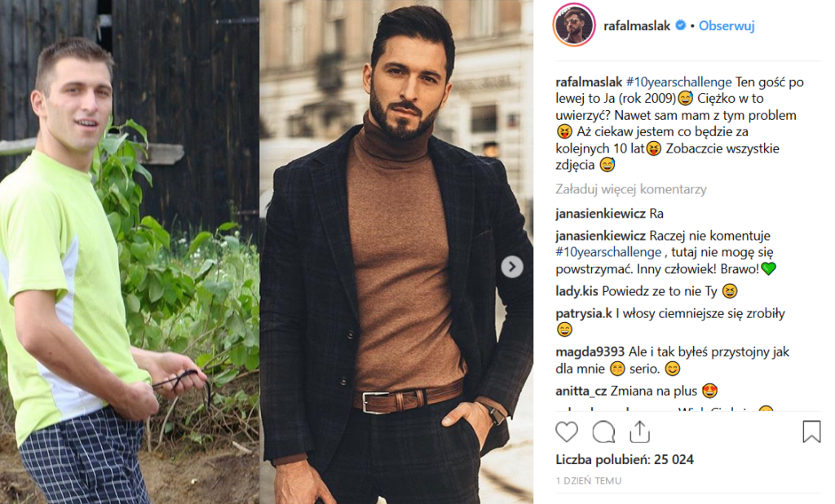Visit magda9393 commenter profile
This screenshot has width=835, height=504.
590,351
